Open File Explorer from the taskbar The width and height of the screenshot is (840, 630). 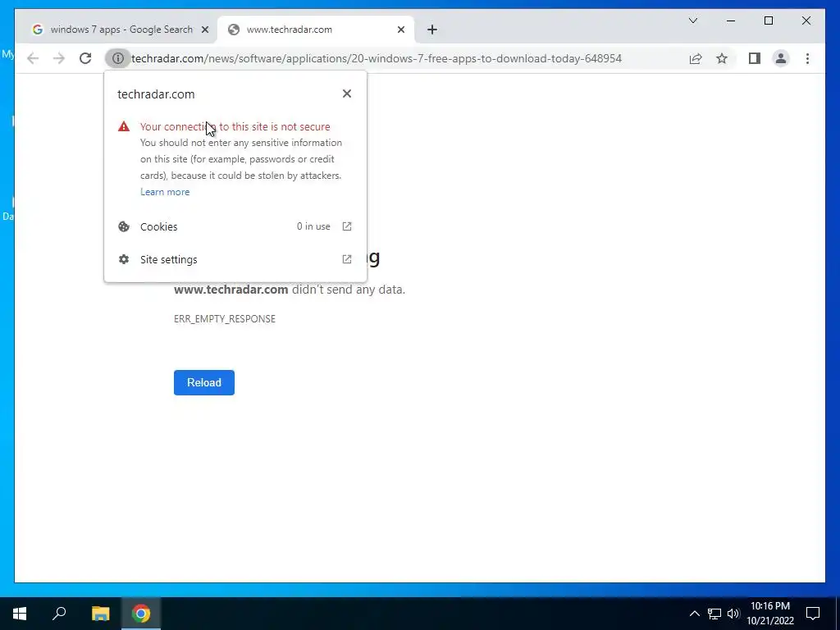100,614
